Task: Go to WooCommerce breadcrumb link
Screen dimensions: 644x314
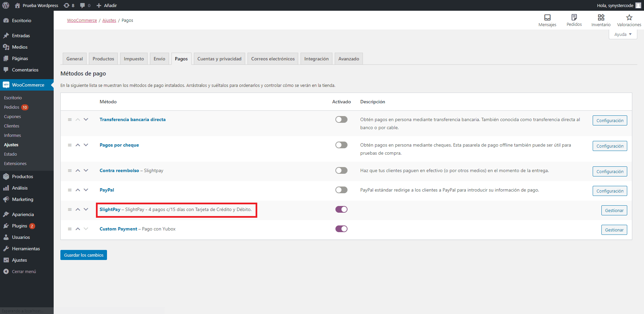Action: 82,20
